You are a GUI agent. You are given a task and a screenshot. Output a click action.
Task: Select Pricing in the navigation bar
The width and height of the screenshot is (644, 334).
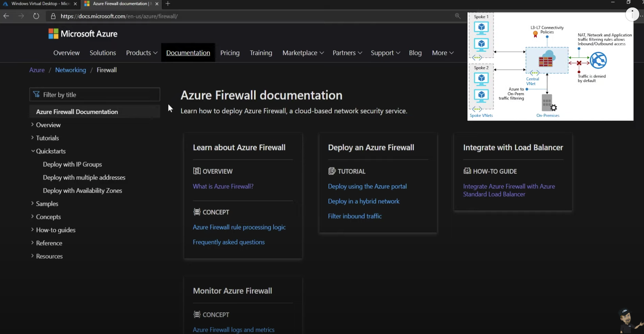point(230,53)
